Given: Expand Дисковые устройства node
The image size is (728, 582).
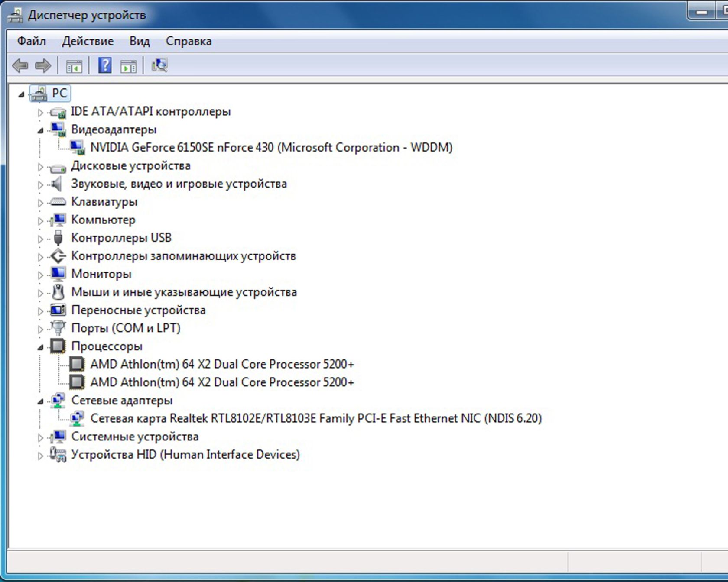Looking at the screenshot, I should click(40, 167).
